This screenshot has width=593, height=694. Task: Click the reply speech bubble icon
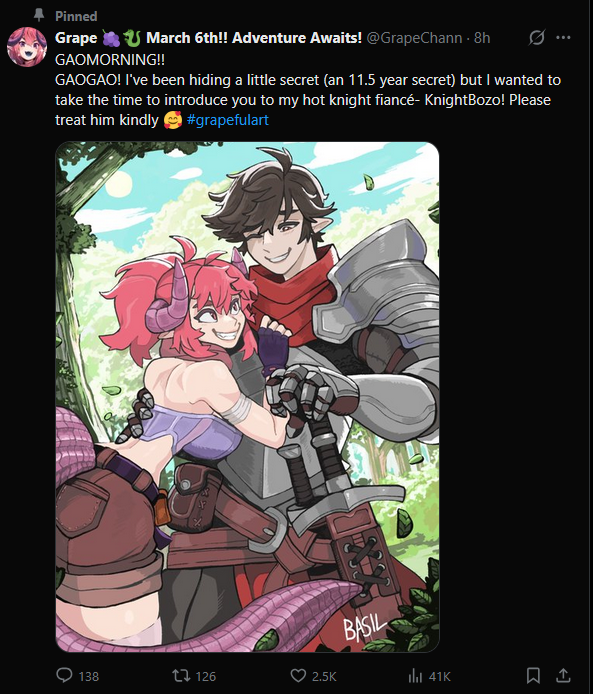[x=65, y=675]
